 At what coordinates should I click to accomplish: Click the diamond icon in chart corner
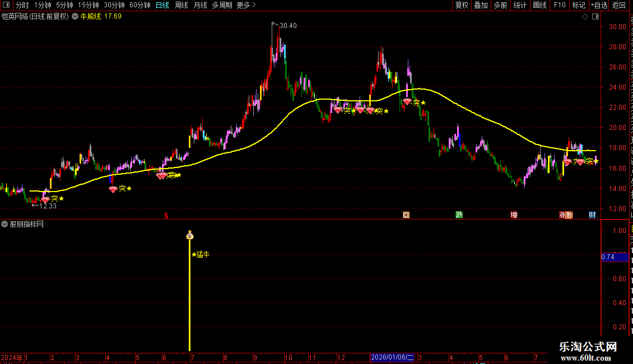pos(585,17)
